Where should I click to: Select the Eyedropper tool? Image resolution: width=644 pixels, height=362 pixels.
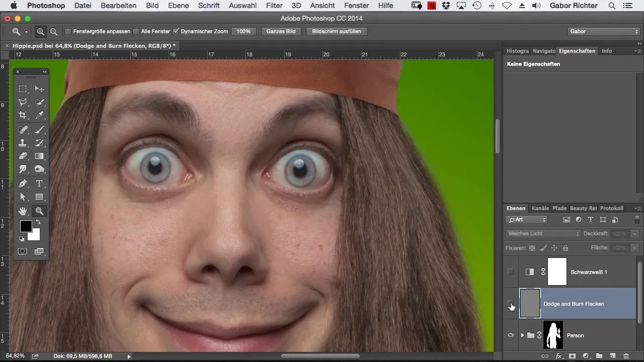[x=39, y=115]
